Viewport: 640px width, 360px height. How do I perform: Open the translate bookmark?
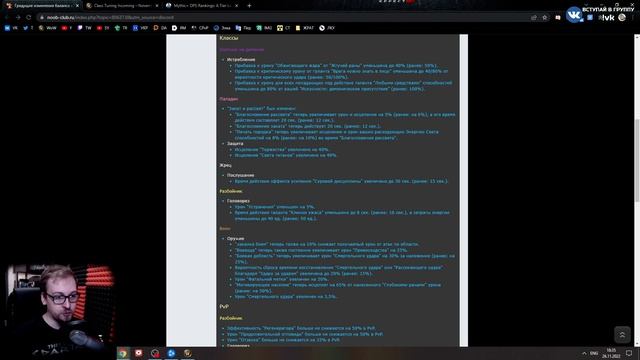coord(243,28)
